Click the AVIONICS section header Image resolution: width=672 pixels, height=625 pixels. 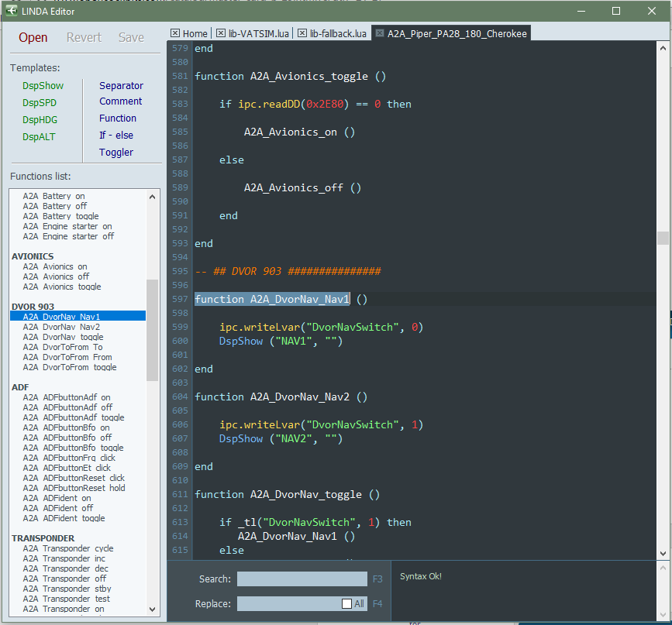(x=33, y=256)
